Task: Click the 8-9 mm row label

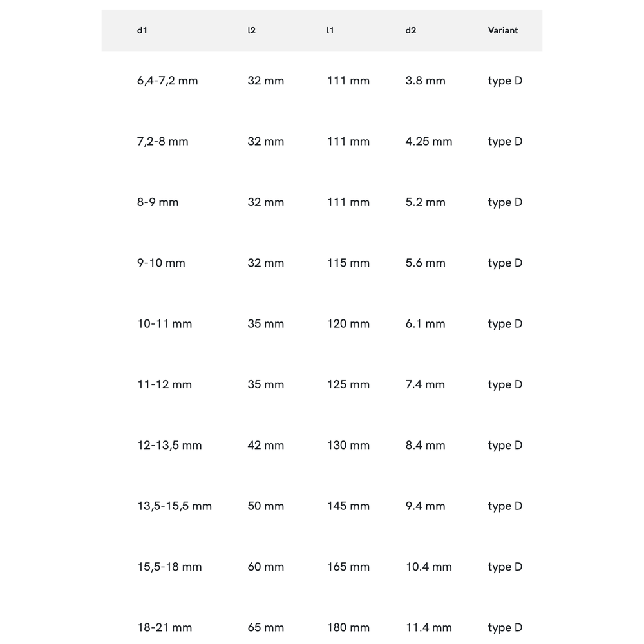Action: point(158,202)
